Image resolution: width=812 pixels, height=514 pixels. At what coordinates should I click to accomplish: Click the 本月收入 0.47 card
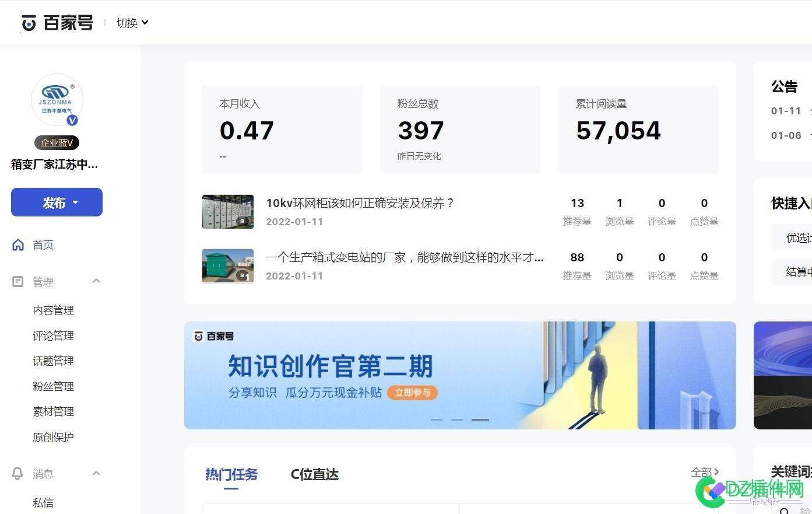(282, 129)
